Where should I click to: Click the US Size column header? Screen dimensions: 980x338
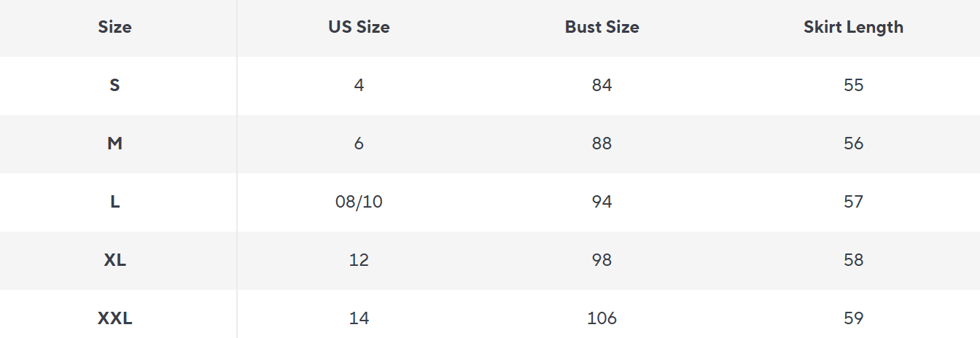pos(359,28)
